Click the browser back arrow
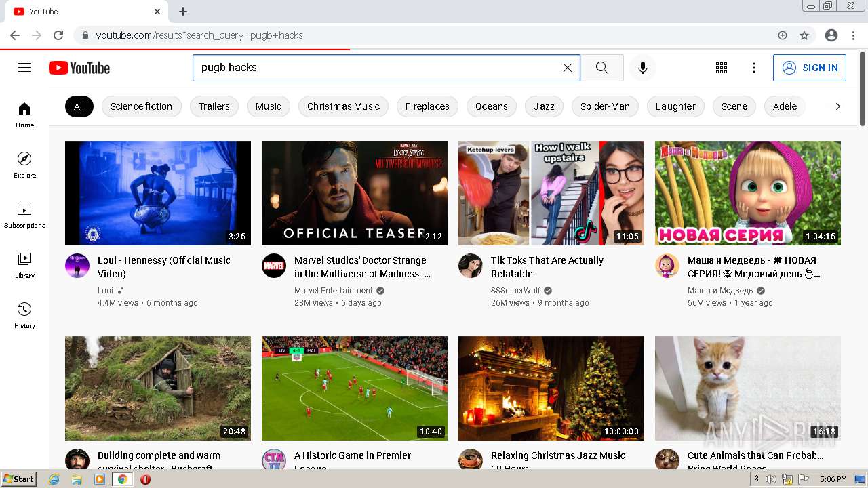Viewport: 868px width, 488px height. pos(15,35)
